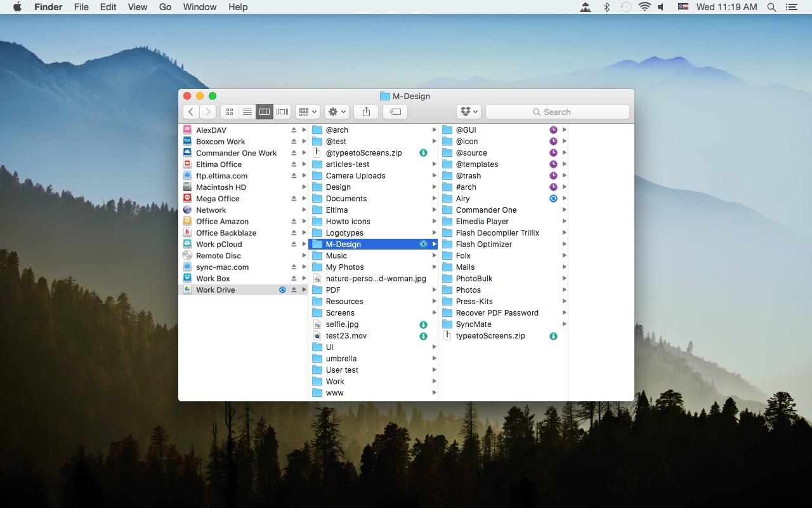Open the Help menu
The image size is (812, 508).
tap(238, 7)
